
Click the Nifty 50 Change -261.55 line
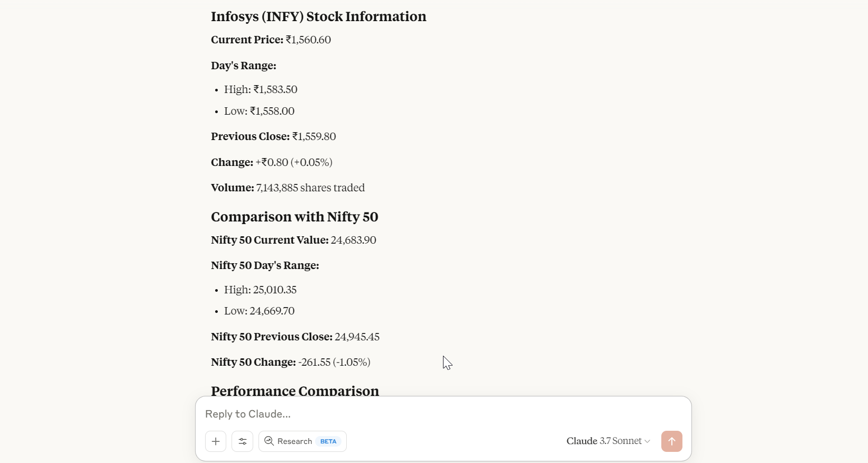pos(291,362)
